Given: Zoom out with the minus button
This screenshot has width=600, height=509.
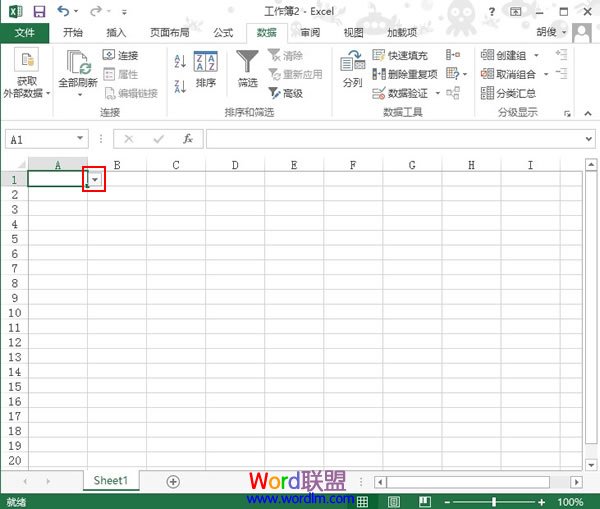Looking at the screenshot, I should [x=447, y=502].
